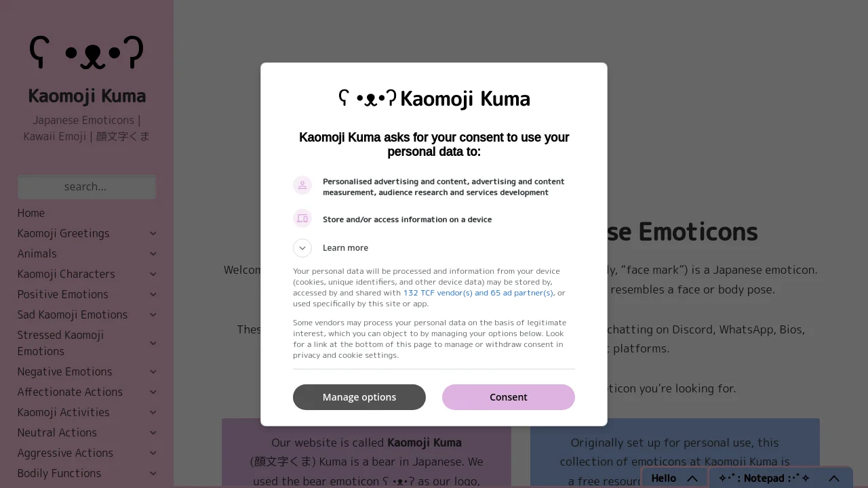Image resolution: width=868 pixels, height=488 pixels.
Task: Expand the Animals submenu arrow
Action: pos(153,253)
